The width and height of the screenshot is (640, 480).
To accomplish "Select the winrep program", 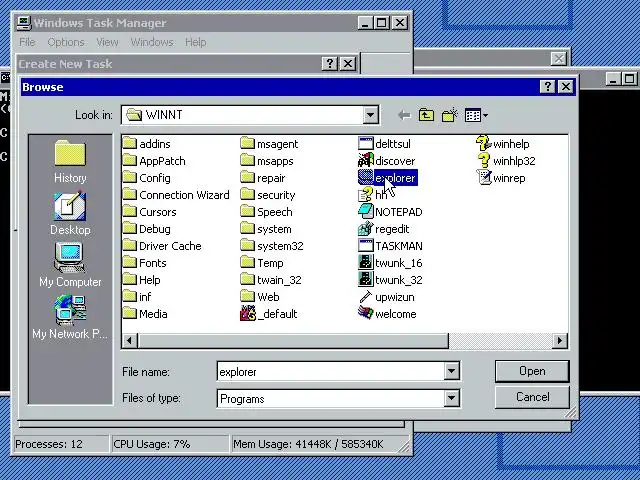I will pyautogui.click(x=501, y=178).
